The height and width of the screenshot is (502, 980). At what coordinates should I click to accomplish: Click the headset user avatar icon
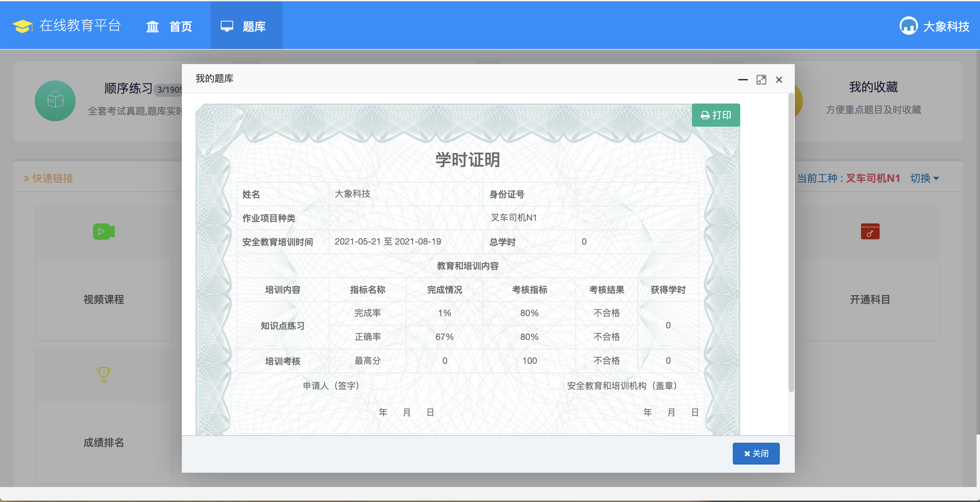click(908, 26)
